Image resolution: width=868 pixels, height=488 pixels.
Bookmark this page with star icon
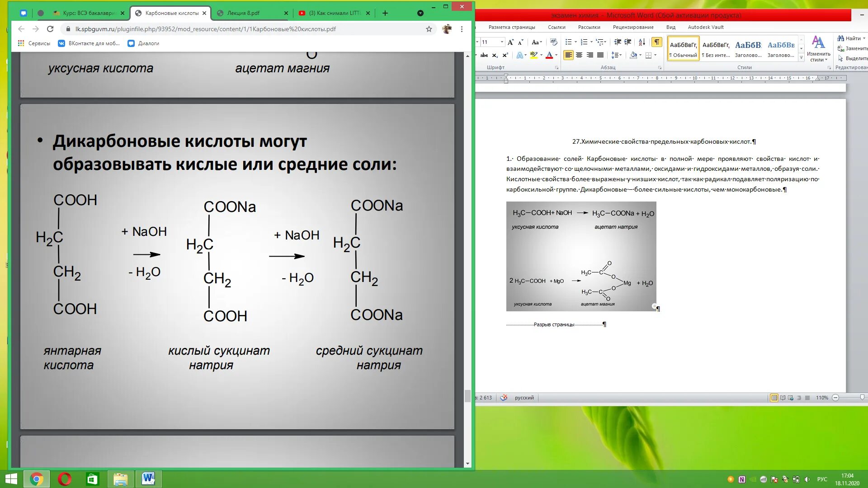(429, 29)
